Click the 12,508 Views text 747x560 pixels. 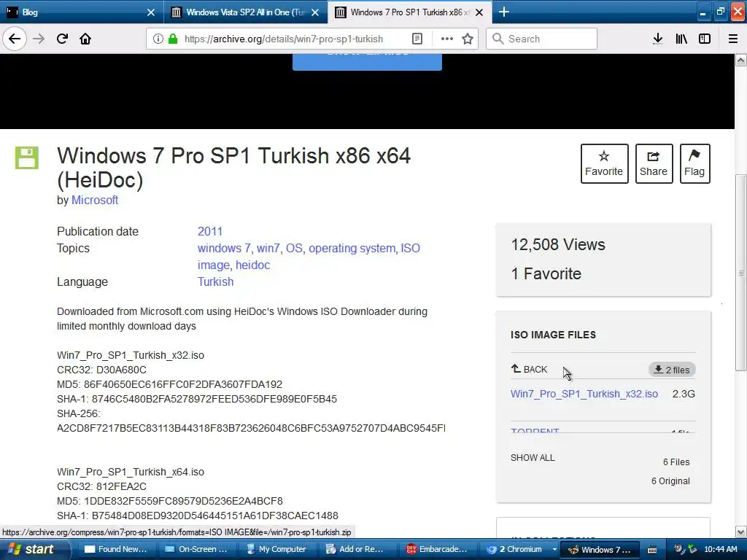click(x=558, y=245)
